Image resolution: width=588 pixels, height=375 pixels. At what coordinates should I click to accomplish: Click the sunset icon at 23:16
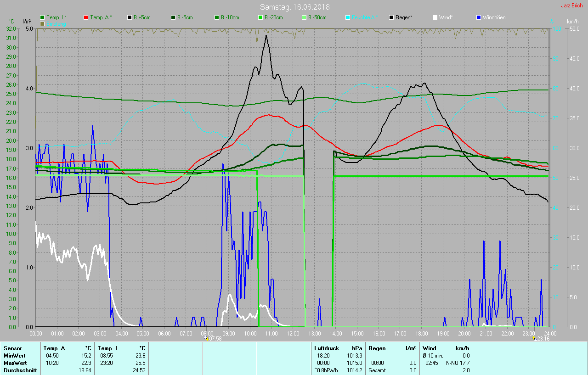534,338
